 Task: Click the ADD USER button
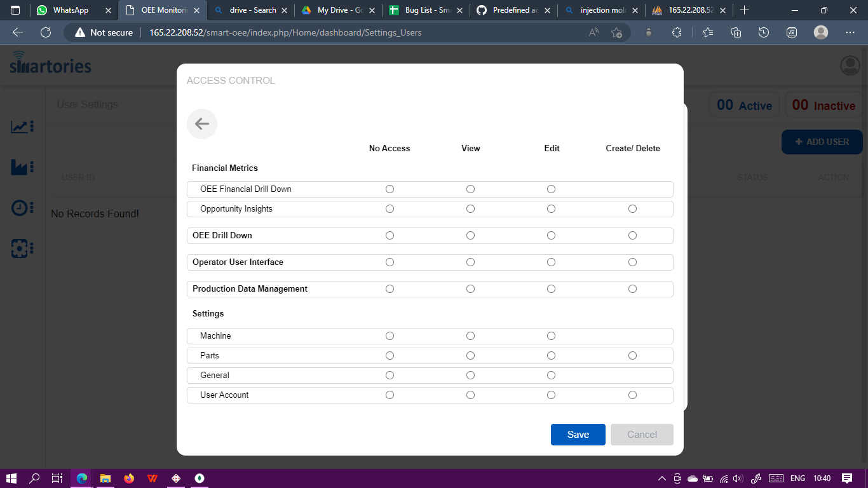point(822,142)
